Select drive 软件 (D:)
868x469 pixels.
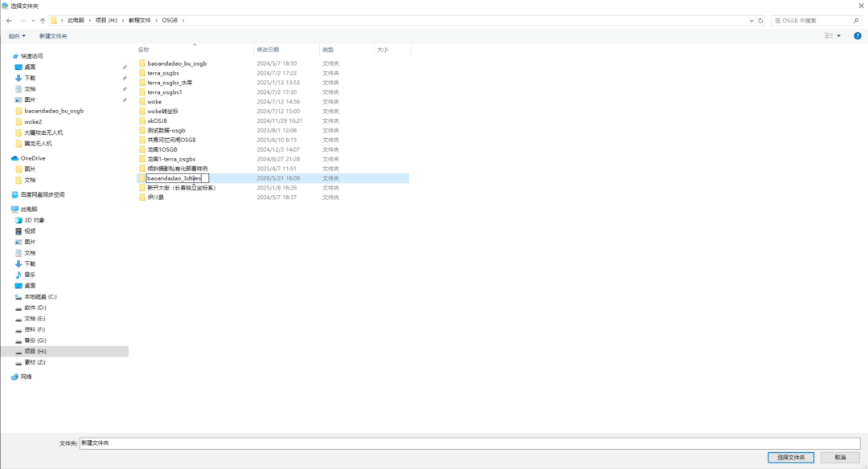pyautogui.click(x=35, y=308)
